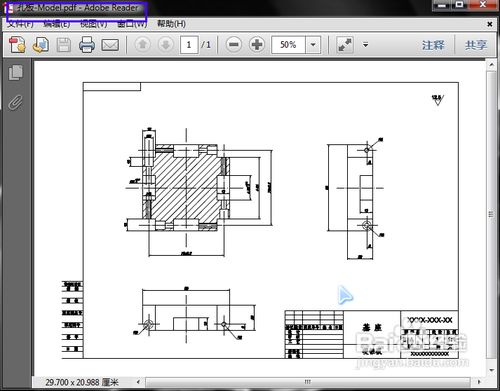Open the 窗口(W) menu

[132, 24]
